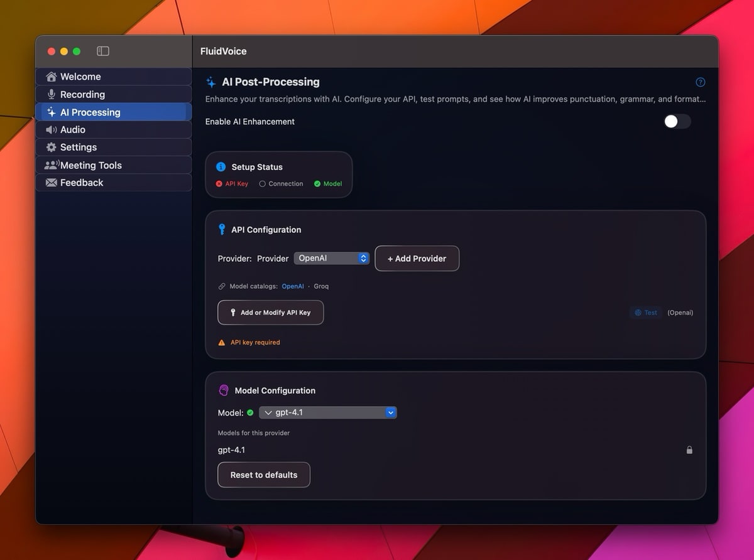The width and height of the screenshot is (754, 560).
Task: Click the Model Configuration brain icon
Action: pyautogui.click(x=223, y=390)
